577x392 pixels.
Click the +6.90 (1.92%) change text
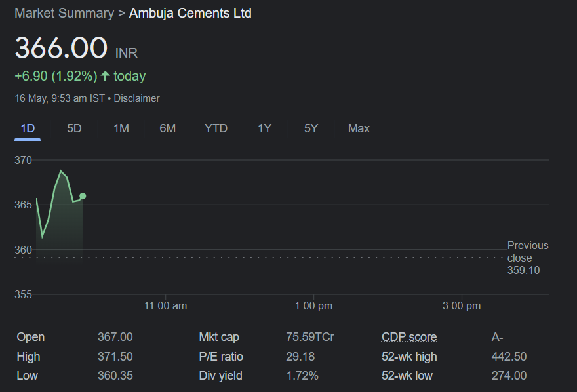(x=56, y=76)
